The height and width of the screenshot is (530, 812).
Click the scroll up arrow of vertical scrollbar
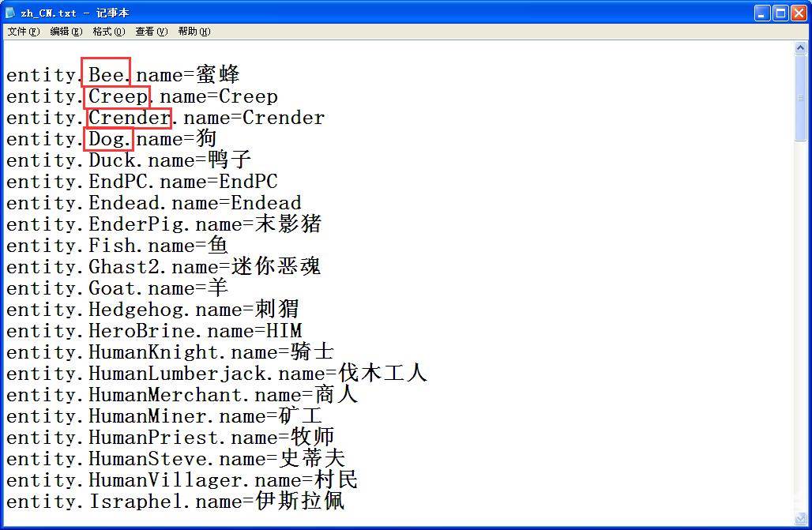pyautogui.click(x=801, y=49)
